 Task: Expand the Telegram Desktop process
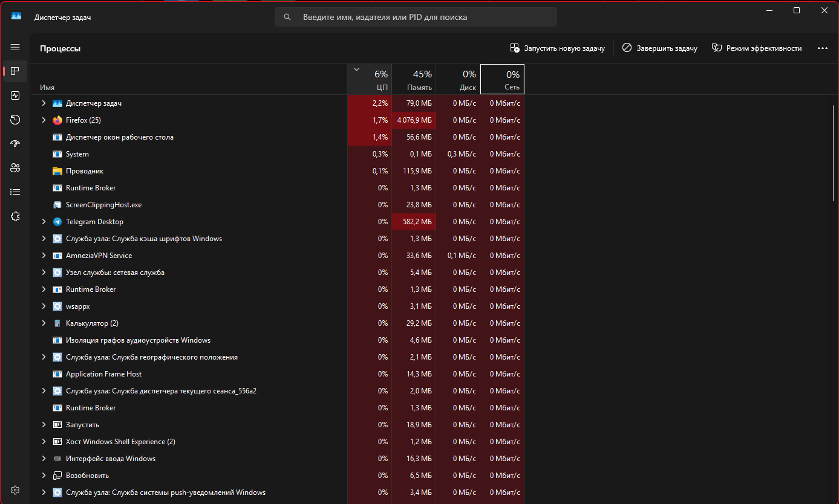click(44, 222)
